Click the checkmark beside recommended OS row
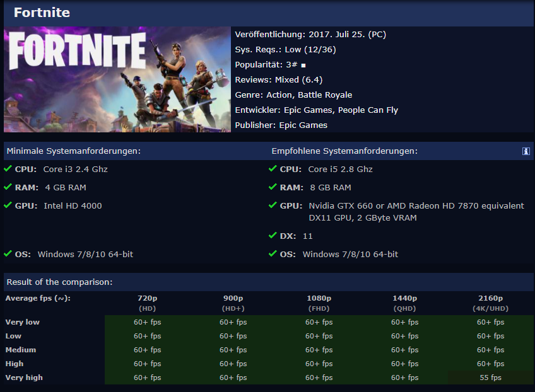The image size is (535, 392). click(273, 253)
